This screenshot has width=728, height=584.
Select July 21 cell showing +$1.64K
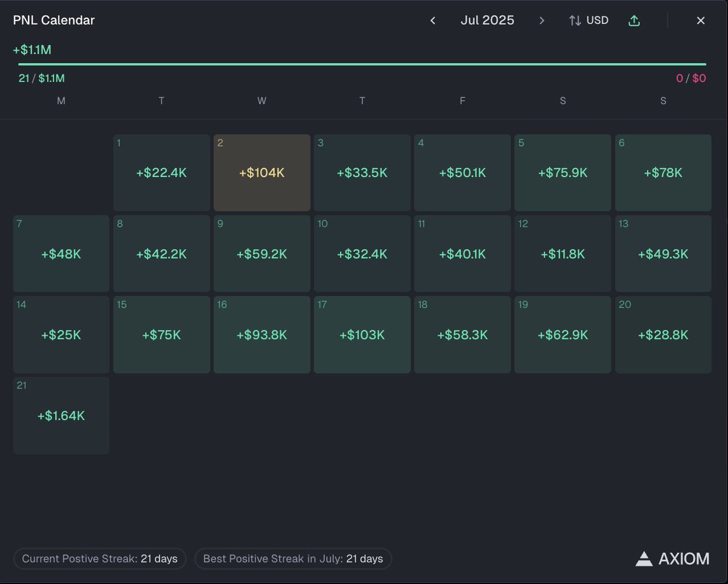61,415
